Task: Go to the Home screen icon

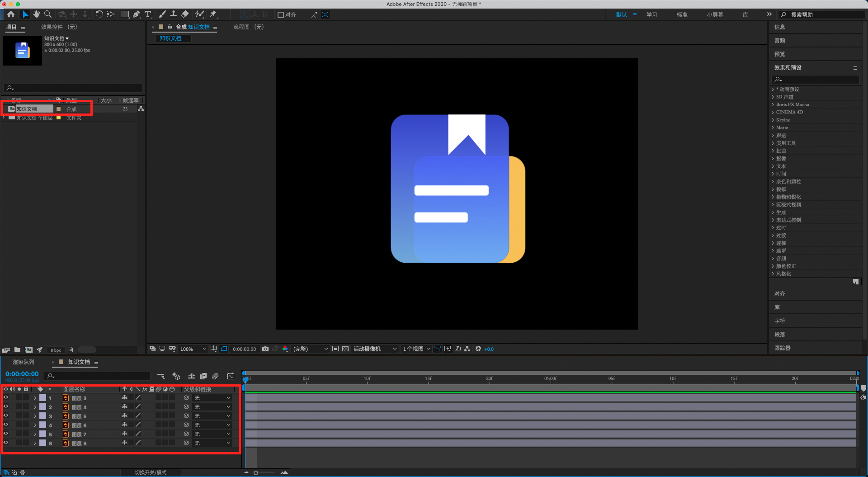Action: tap(11, 14)
